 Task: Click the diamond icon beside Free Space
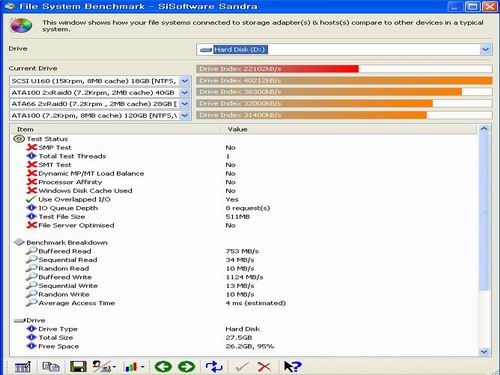coord(31,346)
